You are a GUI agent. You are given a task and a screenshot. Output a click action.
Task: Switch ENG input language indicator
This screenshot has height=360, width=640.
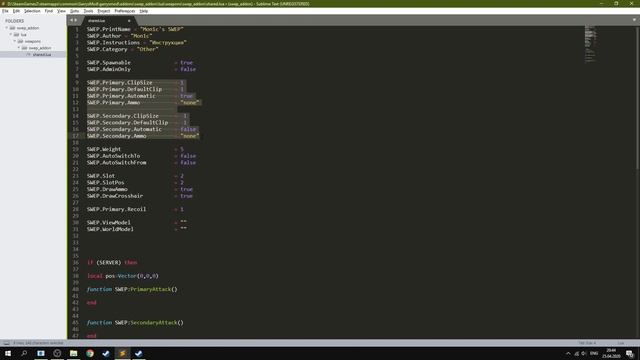[594, 353]
